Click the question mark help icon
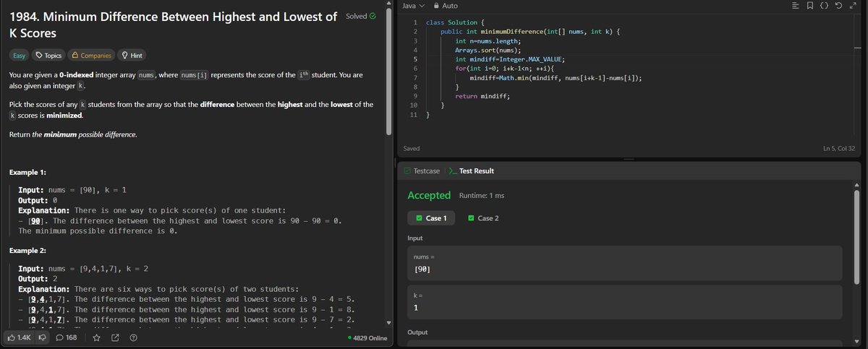Screen dimensions: 868x349 [133, 337]
